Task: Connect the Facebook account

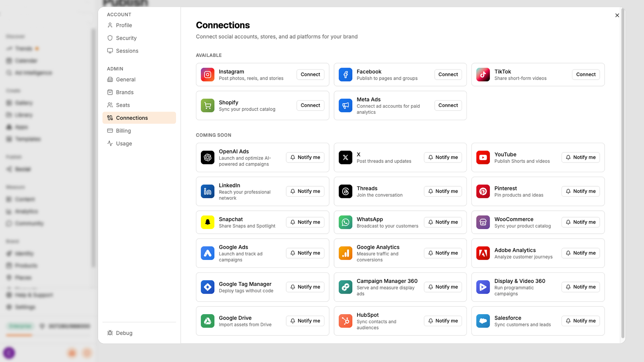Action: pos(448,74)
